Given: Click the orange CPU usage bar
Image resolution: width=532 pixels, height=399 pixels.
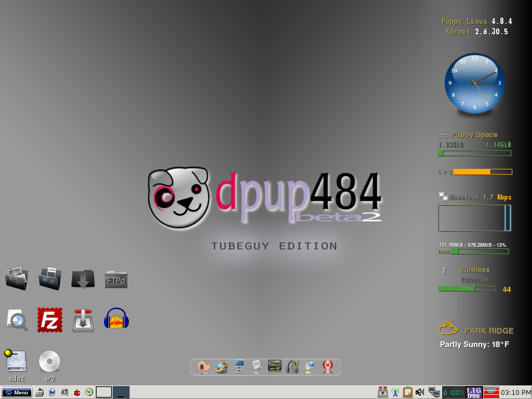Looking at the screenshot, I should (483, 171).
